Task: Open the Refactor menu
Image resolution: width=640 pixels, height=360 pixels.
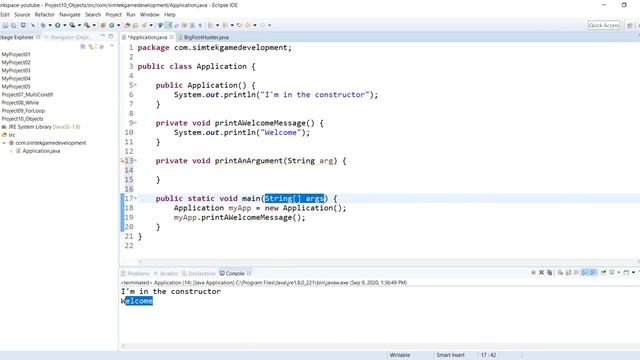Action: [44, 14]
